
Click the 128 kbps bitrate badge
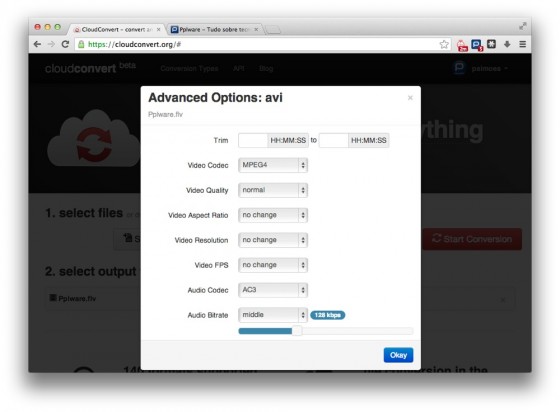[x=328, y=315]
